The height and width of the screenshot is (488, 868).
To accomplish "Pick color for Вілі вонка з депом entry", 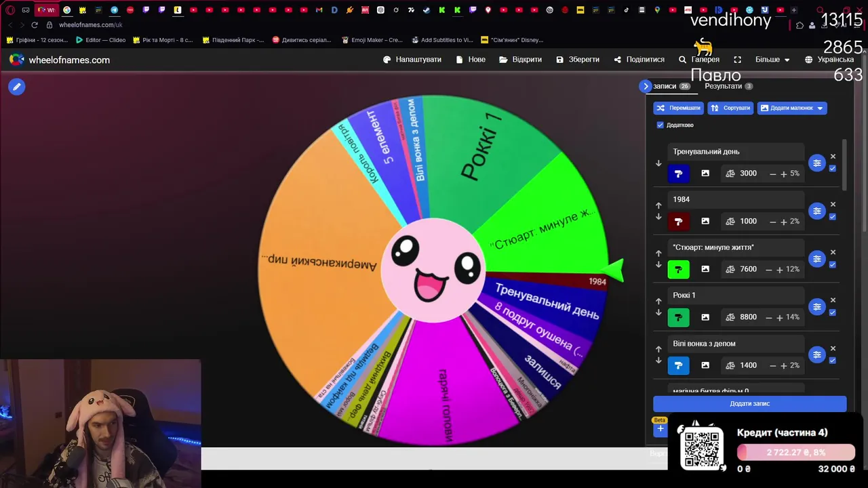I will click(x=679, y=365).
